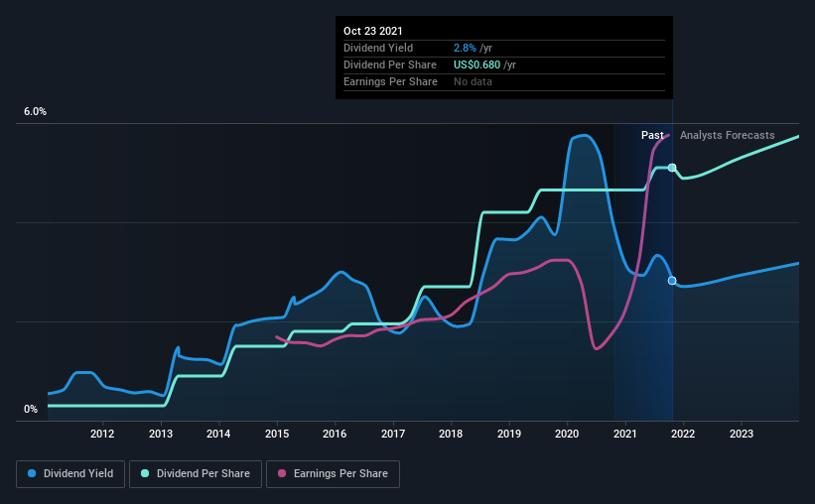Click the 'Dividend Per Share' tooltip row label

390,64
